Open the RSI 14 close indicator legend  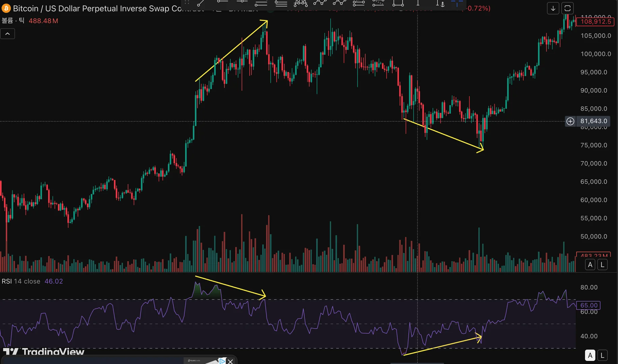[21, 281]
